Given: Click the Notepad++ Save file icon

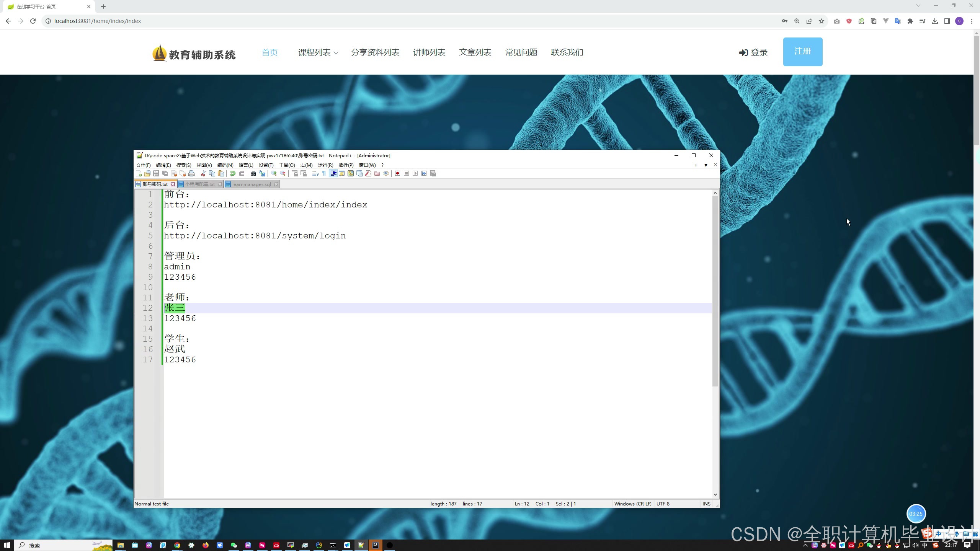Looking at the screenshot, I should [x=156, y=173].
